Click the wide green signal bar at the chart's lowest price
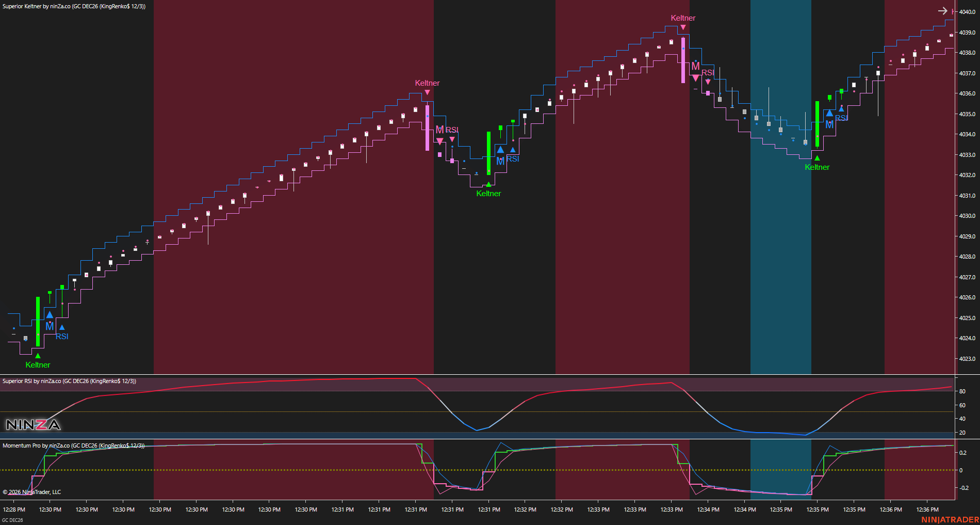The height and width of the screenshot is (525, 980). point(38,322)
